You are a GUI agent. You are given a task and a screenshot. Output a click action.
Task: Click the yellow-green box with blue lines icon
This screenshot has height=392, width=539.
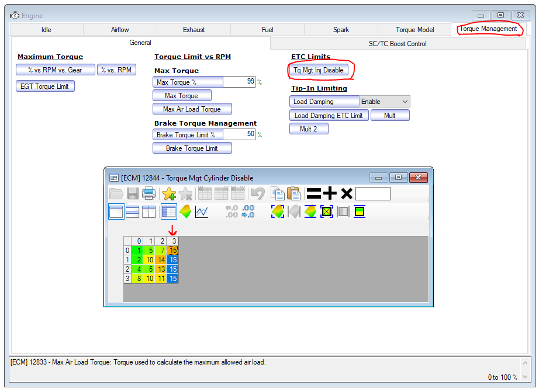360,211
